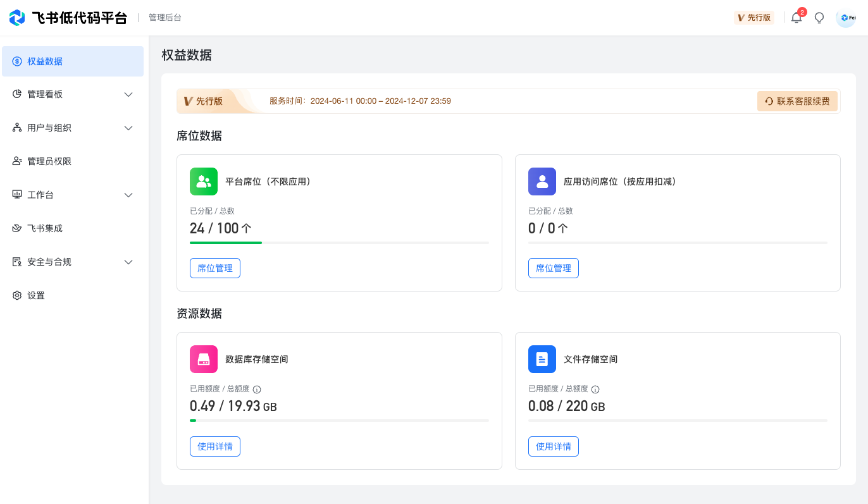Click info icon beside file storage quota
Image resolution: width=868 pixels, height=504 pixels.
coord(595,390)
